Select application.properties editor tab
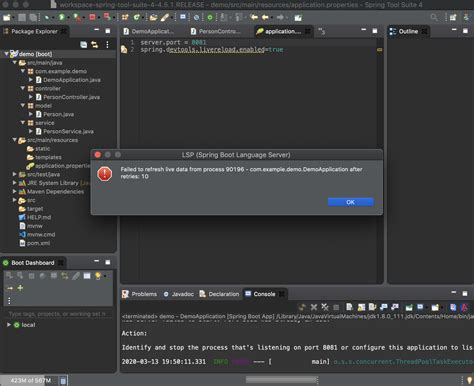 point(283,31)
